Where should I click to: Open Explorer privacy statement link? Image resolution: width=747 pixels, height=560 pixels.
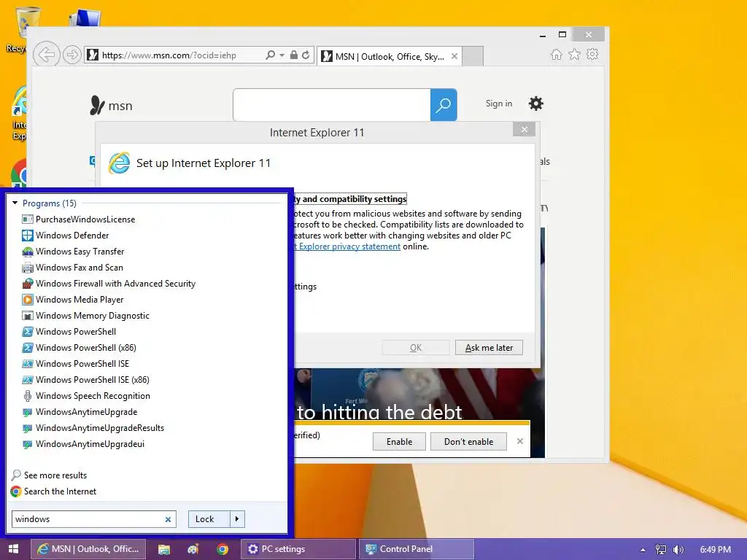348,246
